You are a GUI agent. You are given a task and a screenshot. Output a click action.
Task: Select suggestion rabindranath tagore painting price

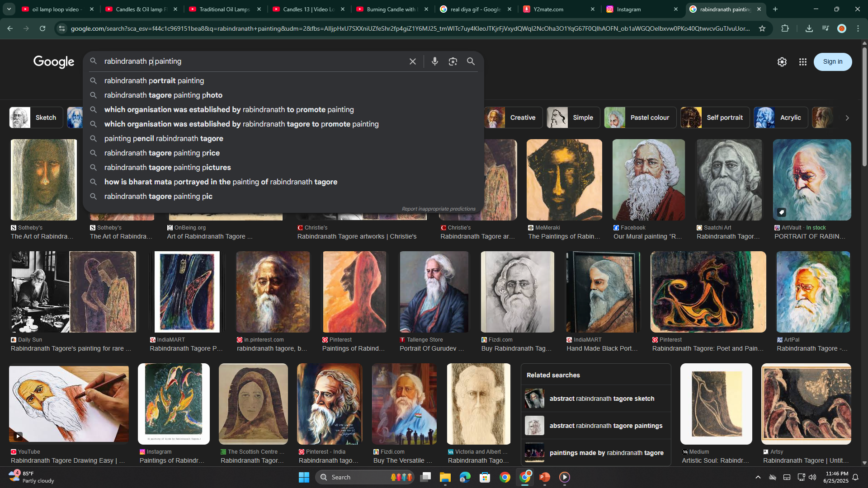tap(283, 153)
